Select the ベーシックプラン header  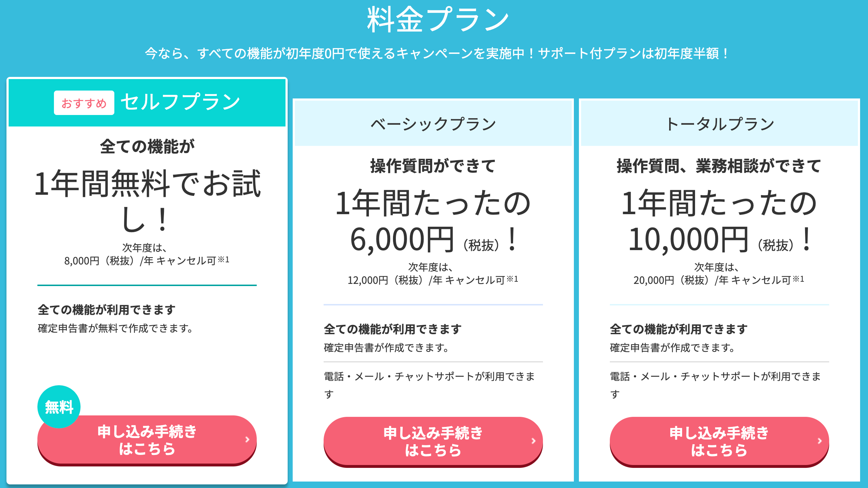pyautogui.click(x=433, y=124)
